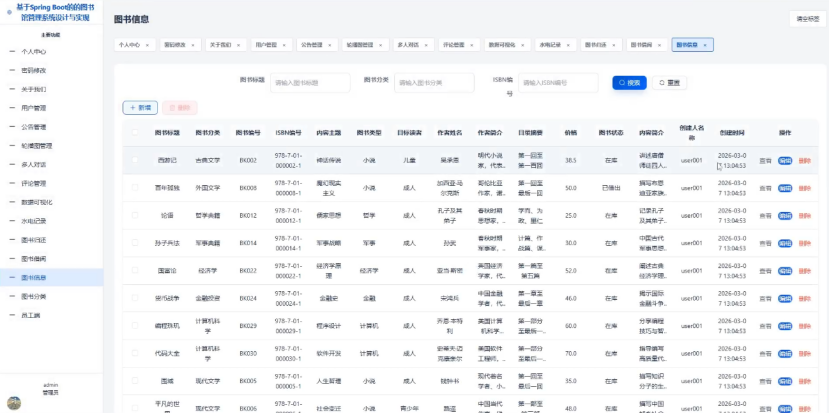Open 图书分类 in the sidebar
This screenshot has height=413, width=829.
(x=51, y=296)
